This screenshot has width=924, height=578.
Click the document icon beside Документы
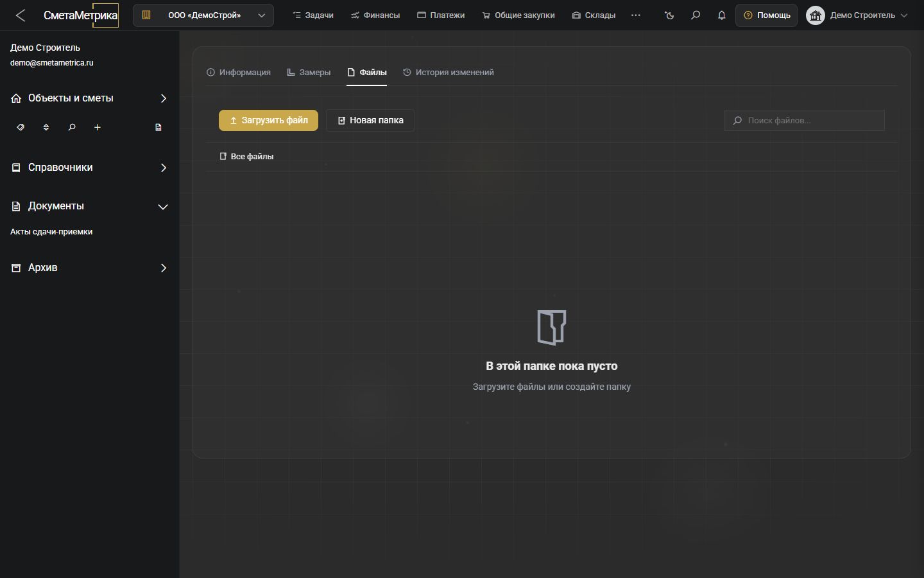coord(16,206)
